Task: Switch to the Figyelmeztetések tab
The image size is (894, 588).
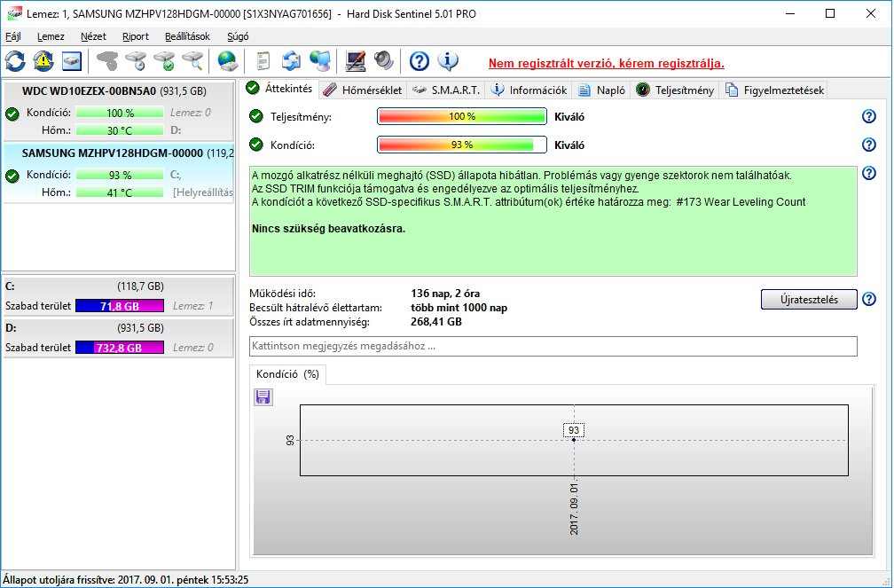Action: click(774, 90)
